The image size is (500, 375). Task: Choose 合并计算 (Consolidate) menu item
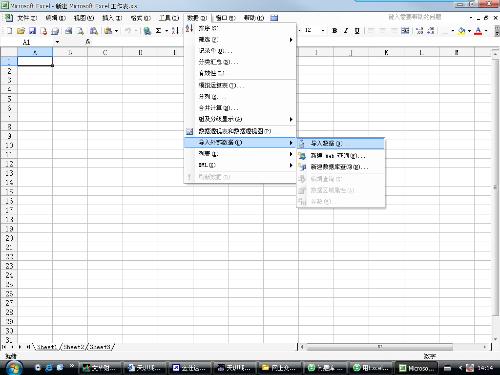pyautogui.click(x=240, y=108)
